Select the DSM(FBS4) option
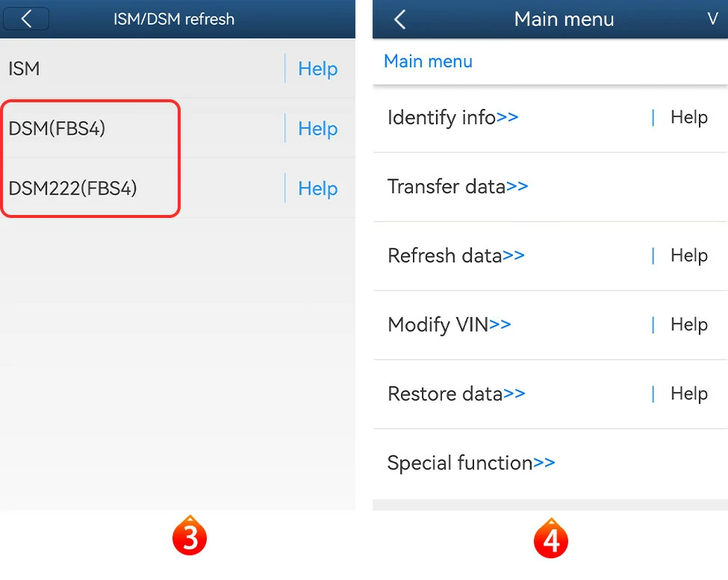728x580 pixels. tap(57, 128)
